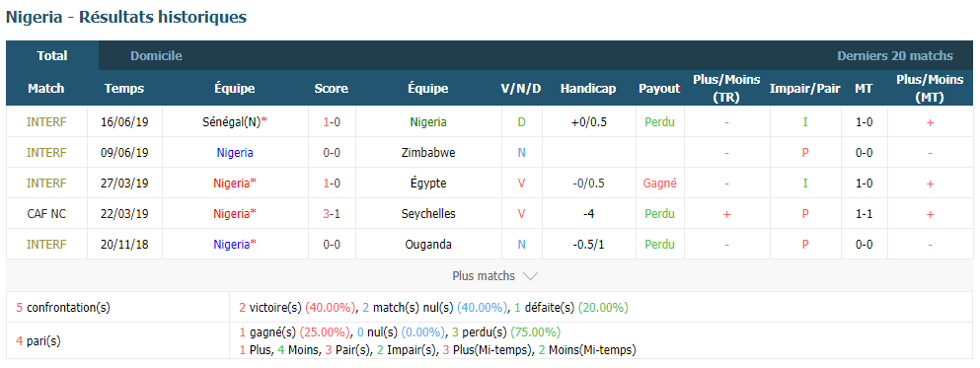
Task: Open the Seychelles team link
Action: point(428,214)
